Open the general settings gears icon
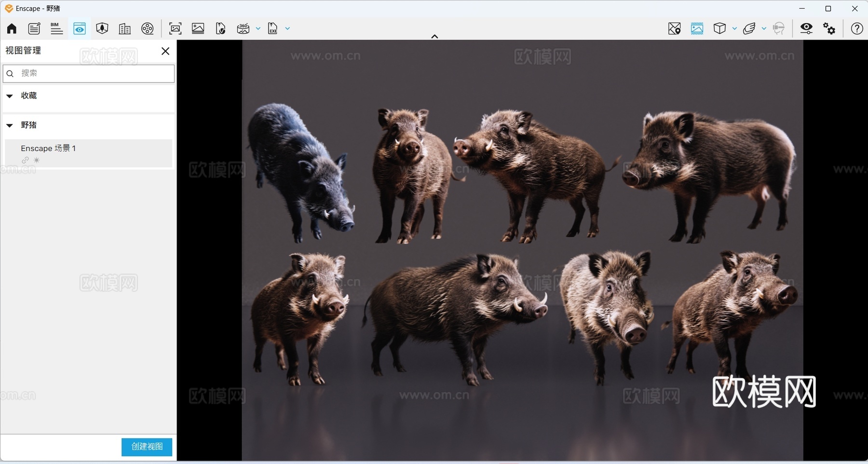This screenshot has height=464, width=868. (x=829, y=28)
